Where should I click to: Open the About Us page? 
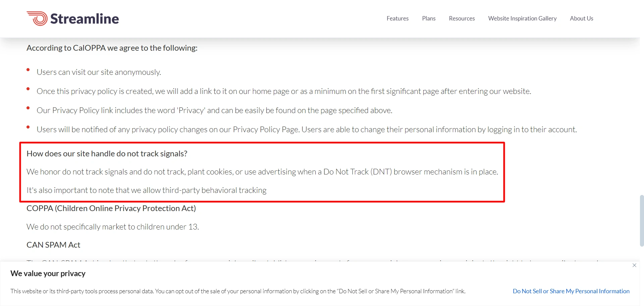point(581,18)
